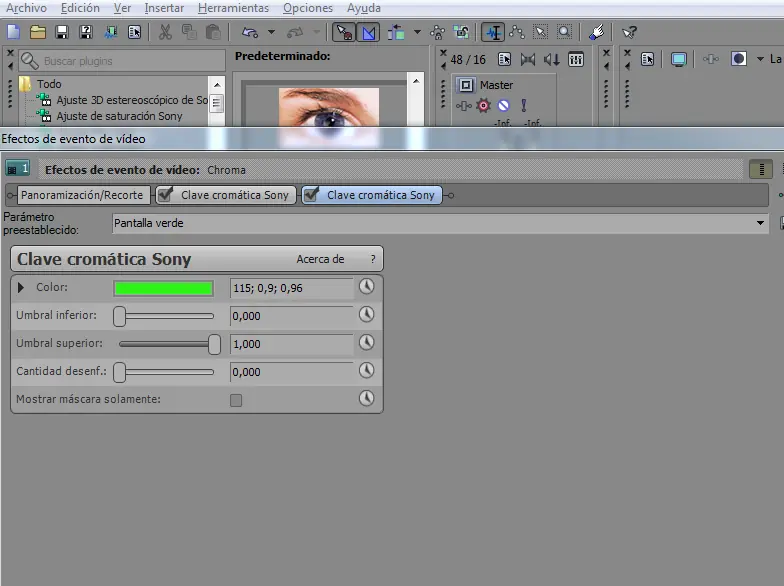784x586 pixels.
Task: Click the Buscar plugins search field
Action: click(120, 61)
